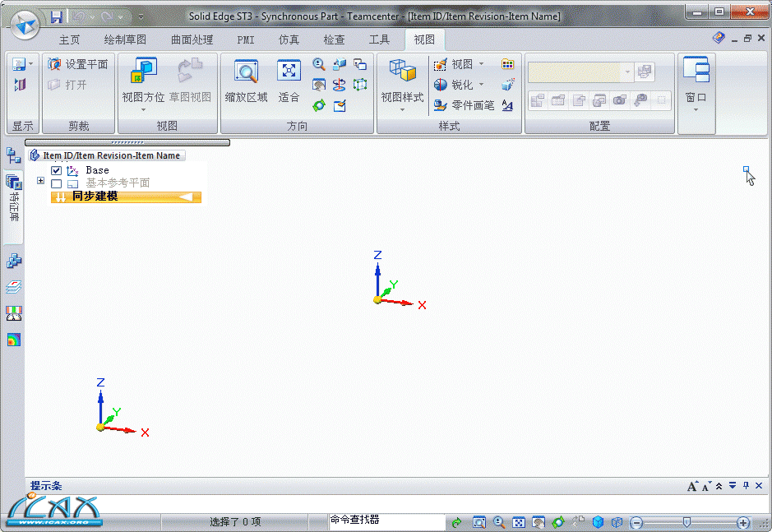
Task: Uncheck the Base coordinate system checkbox
Action: 57,170
